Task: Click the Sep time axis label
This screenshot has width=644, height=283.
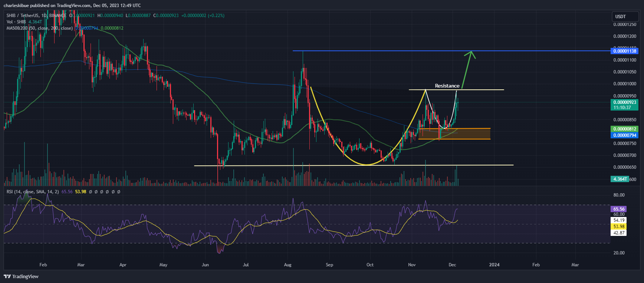Action: [329, 265]
